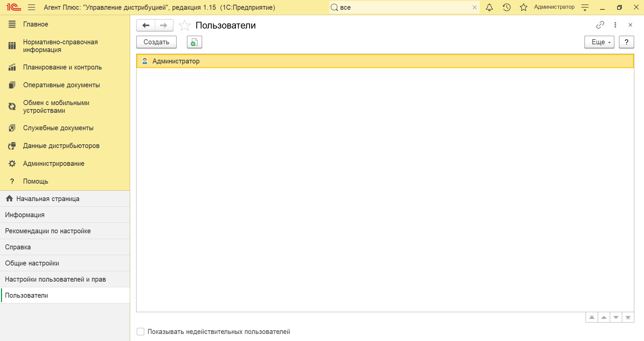Click the Главное list icon
The height and width of the screenshot is (341, 644).
pos(12,24)
